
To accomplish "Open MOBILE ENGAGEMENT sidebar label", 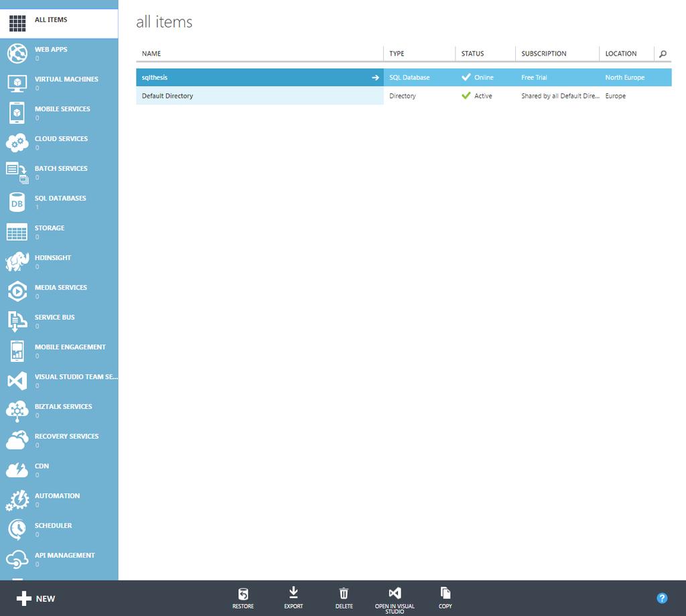I will [x=70, y=347].
